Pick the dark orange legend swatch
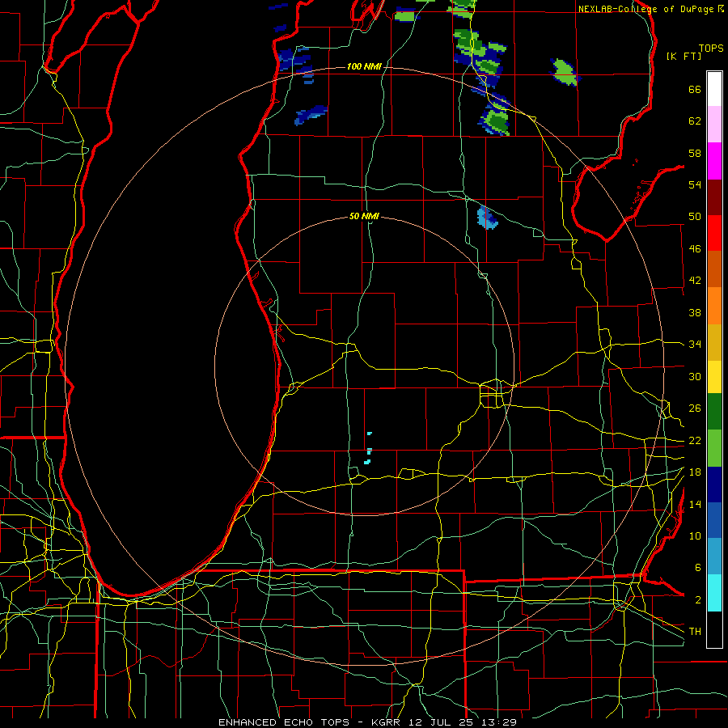 click(714, 269)
